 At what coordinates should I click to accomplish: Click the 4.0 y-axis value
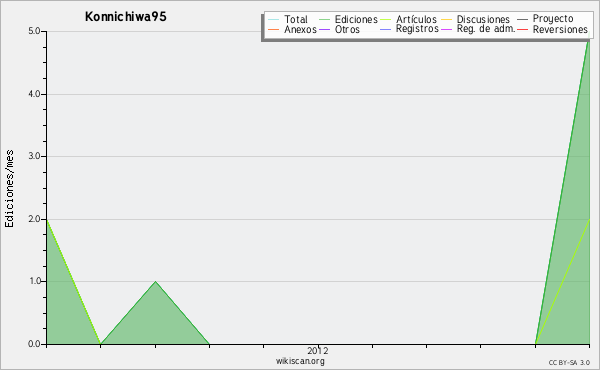[x=34, y=94]
